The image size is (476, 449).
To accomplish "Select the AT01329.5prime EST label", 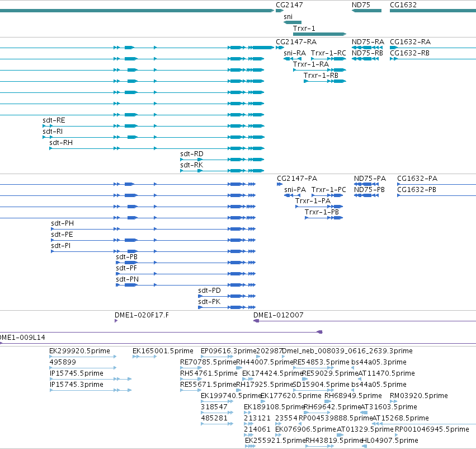I will pos(365,429).
